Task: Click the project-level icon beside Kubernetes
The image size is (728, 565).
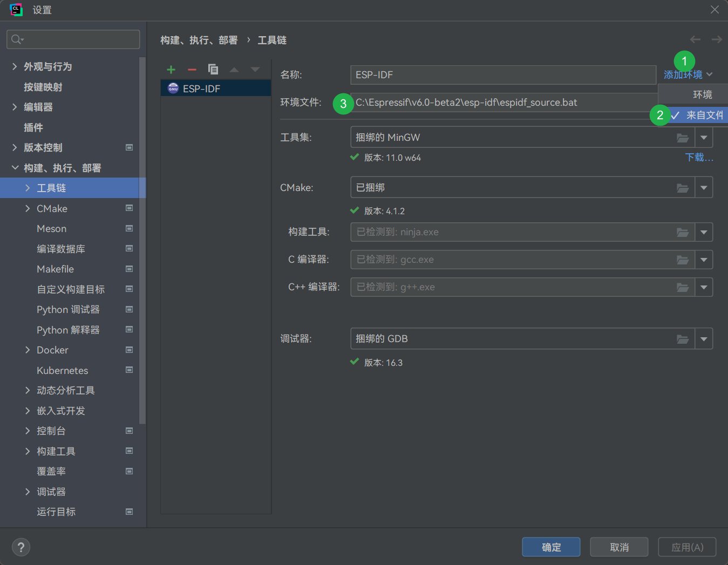Action: (130, 370)
